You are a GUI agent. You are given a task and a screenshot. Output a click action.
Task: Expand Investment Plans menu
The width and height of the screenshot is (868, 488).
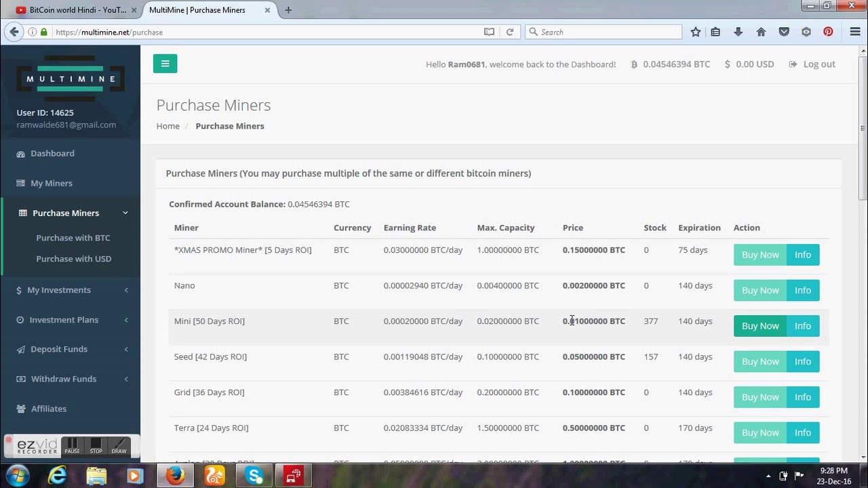(x=70, y=320)
